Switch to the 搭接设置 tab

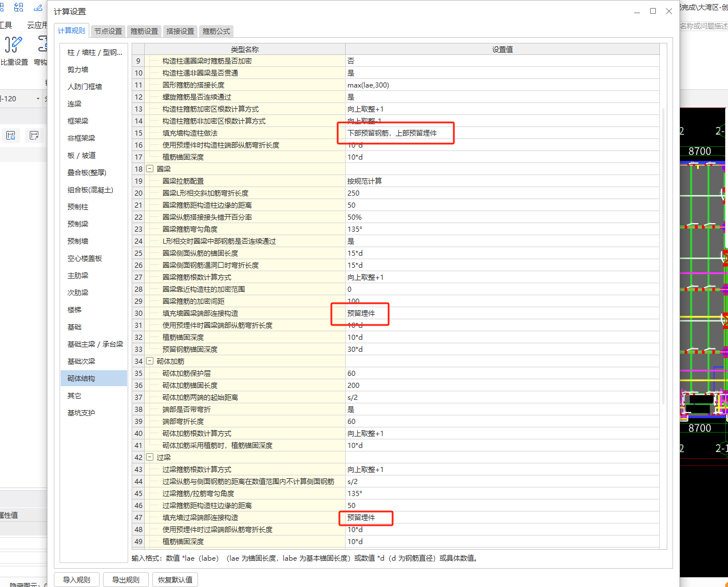point(180,31)
